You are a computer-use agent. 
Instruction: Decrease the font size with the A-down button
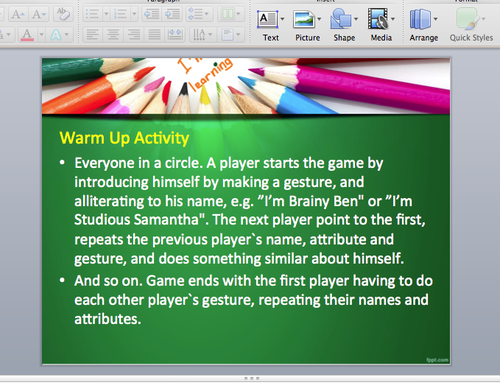pos(39,14)
